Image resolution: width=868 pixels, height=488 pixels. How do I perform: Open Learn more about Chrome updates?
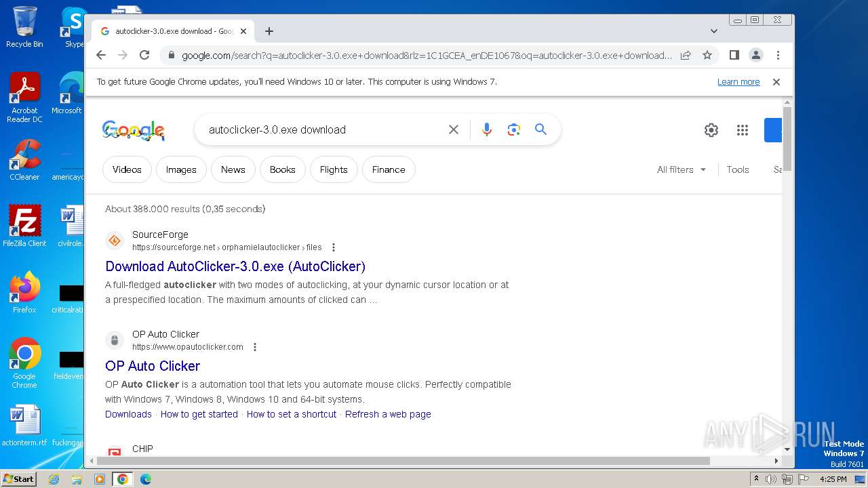pos(738,82)
